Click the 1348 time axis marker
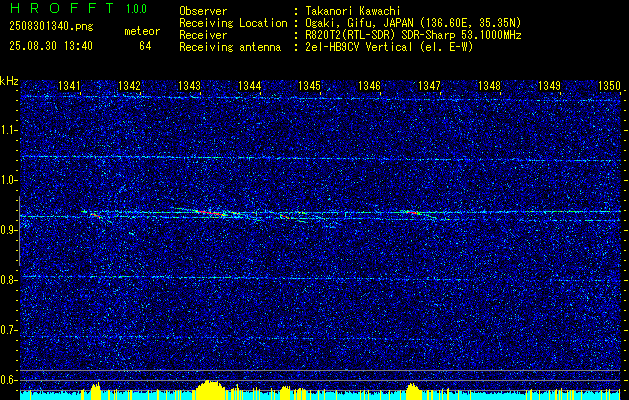The height and width of the screenshot is (400, 629). point(490,86)
